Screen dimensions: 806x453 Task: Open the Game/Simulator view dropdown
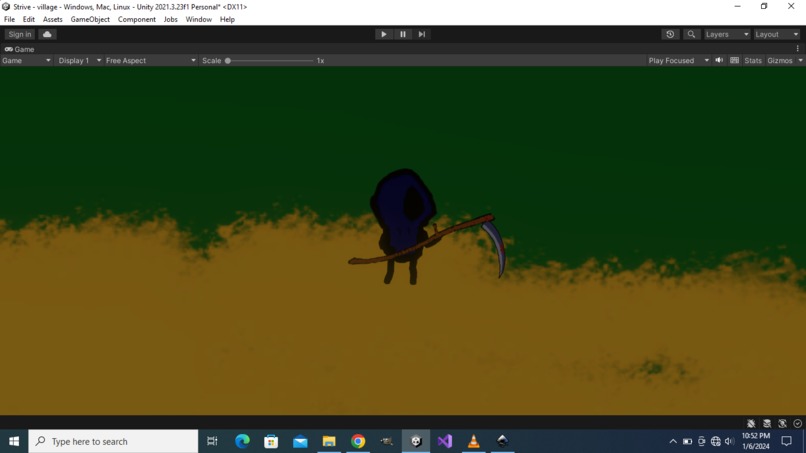(x=26, y=61)
